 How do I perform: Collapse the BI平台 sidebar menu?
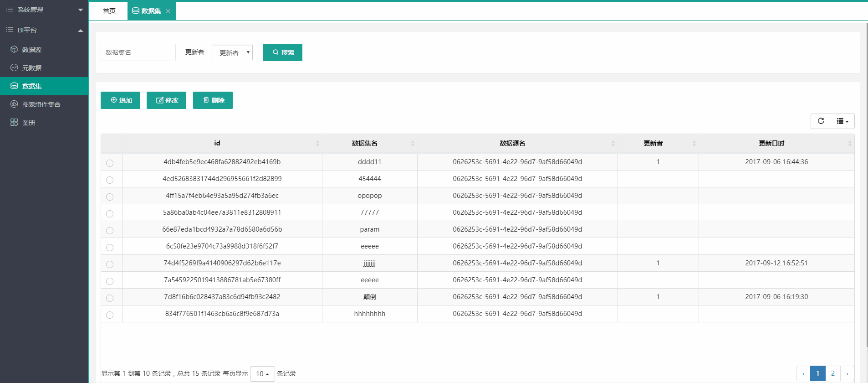81,30
